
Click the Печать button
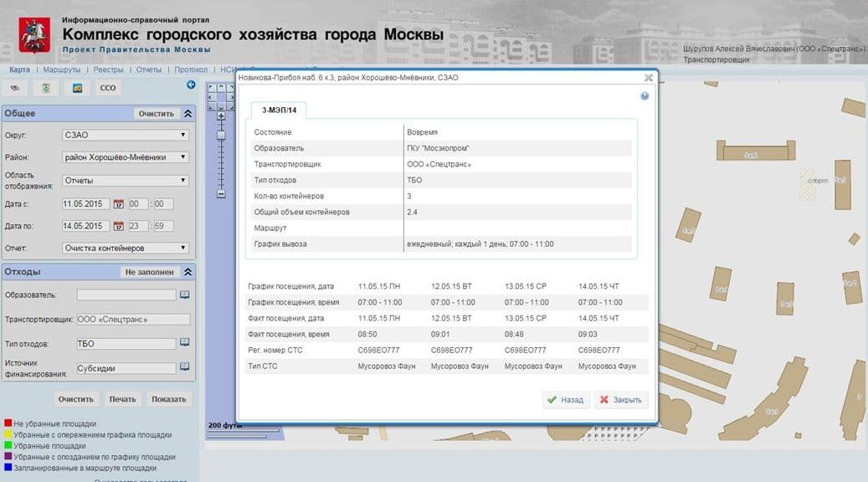pyautogui.click(x=122, y=399)
